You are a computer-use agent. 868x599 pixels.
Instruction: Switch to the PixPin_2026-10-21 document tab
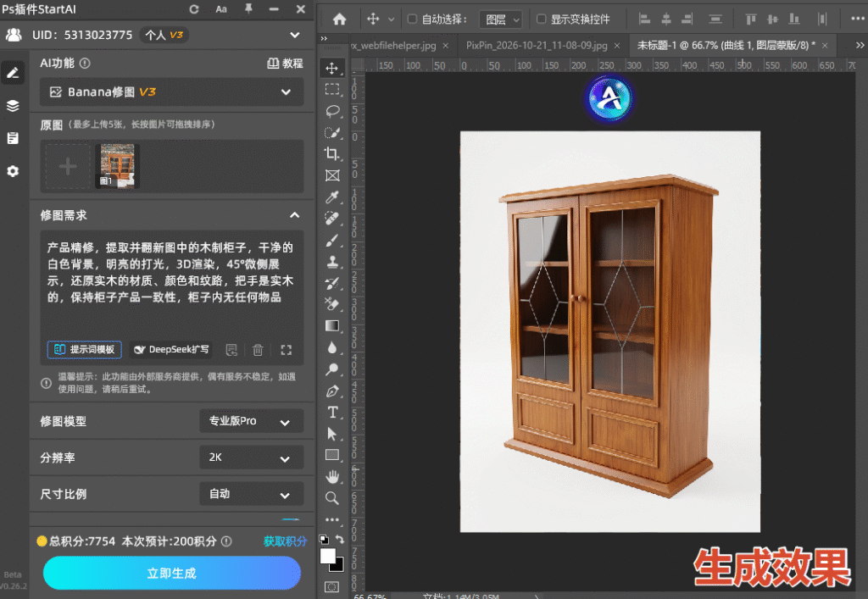pyautogui.click(x=537, y=46)
